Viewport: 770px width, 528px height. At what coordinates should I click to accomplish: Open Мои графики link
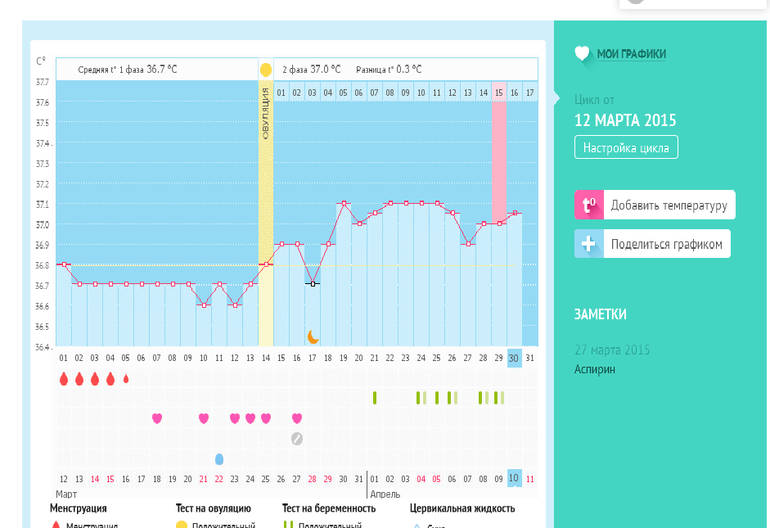(x=631, y=54)
